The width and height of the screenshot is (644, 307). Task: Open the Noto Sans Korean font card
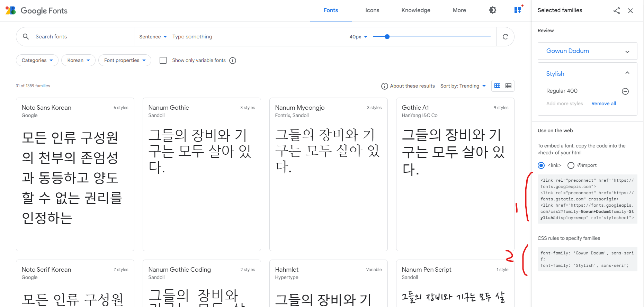point(75,174)
